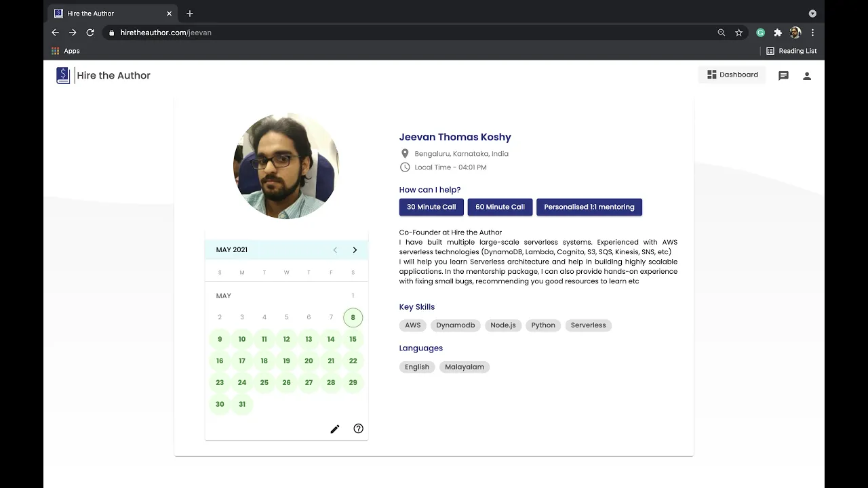Select the 30 Minute Call button
The height and width of the screenshot is (488, 868).
[431, 207]
